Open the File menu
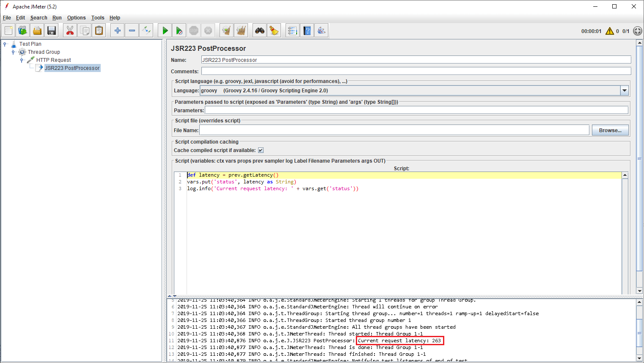Image resolution: width=644 pixels, height=363 pixels. point(7,18)
